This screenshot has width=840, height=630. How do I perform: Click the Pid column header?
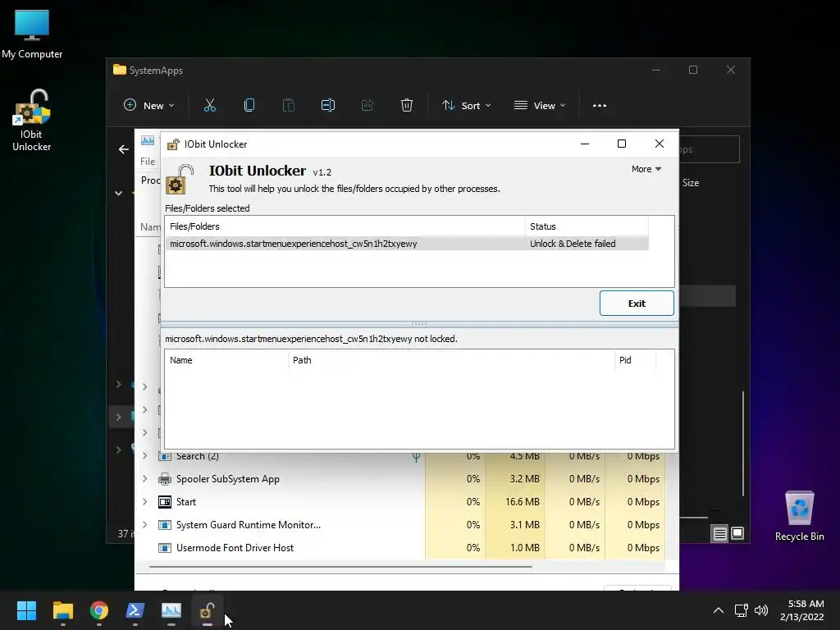point(635,361)
